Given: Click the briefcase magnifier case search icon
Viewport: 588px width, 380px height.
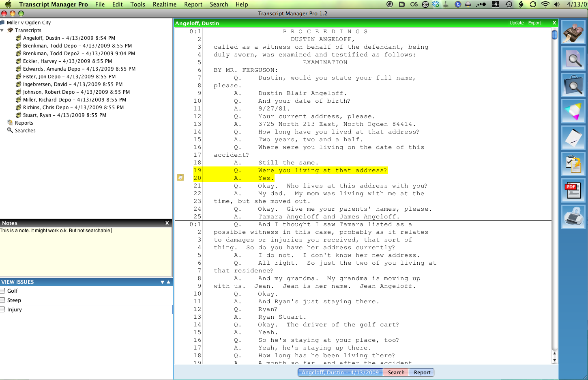Looking at the screenshot, I should point(573,85).
